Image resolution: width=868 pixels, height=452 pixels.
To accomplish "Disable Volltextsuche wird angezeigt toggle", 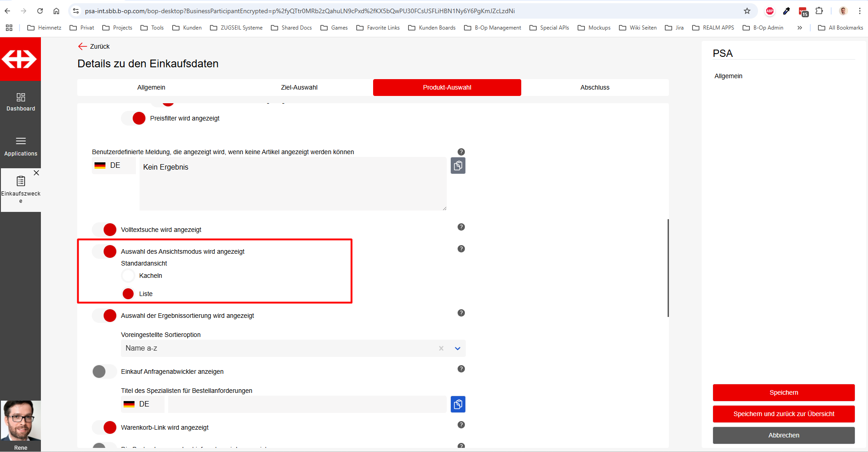I will [x=105, y=230].
